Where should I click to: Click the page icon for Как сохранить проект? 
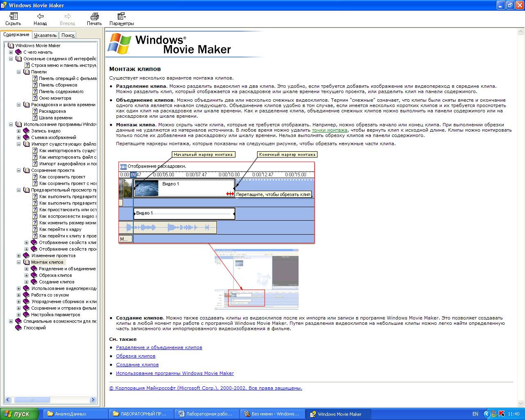35,177
